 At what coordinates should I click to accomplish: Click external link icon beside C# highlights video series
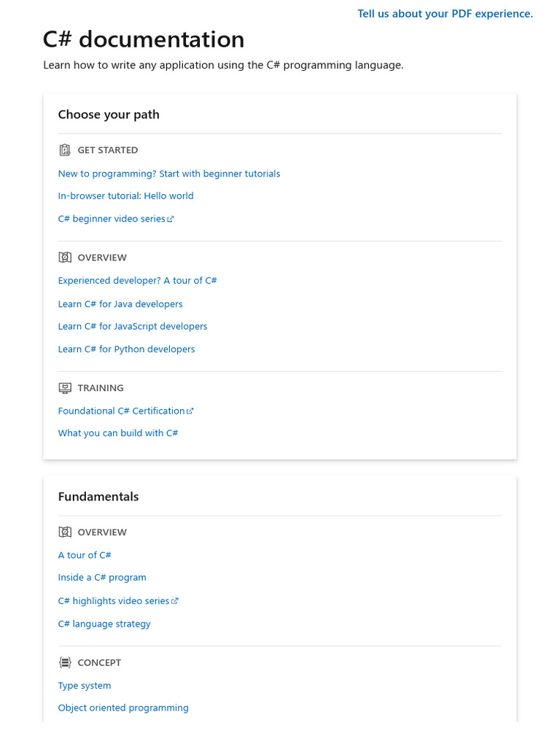175,601
